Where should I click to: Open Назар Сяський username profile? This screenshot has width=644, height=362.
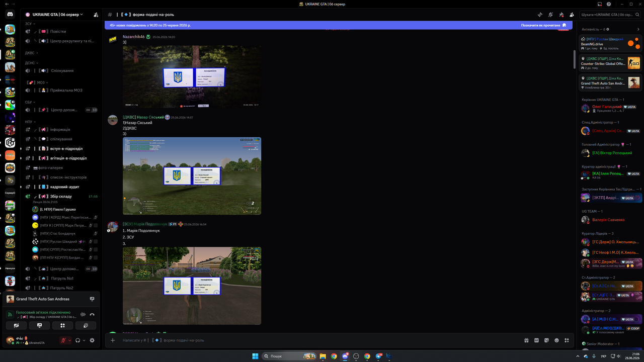(x=143, y=117)
